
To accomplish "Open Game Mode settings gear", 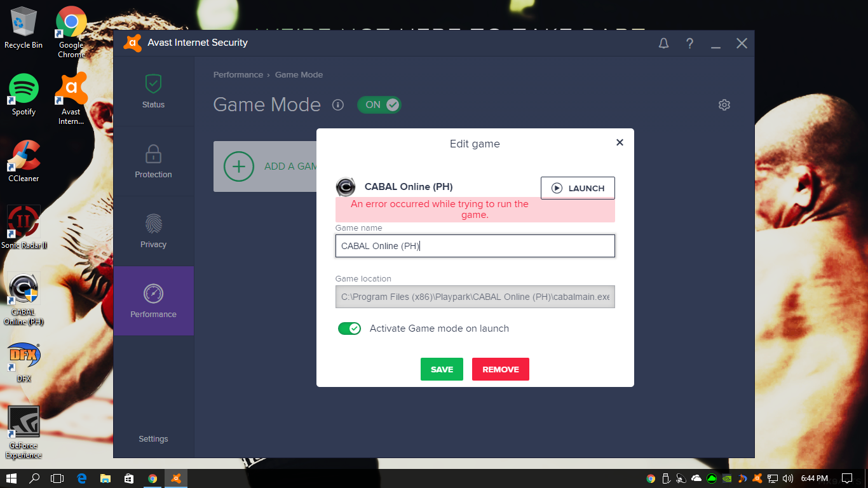I will [x=724, y=105].
